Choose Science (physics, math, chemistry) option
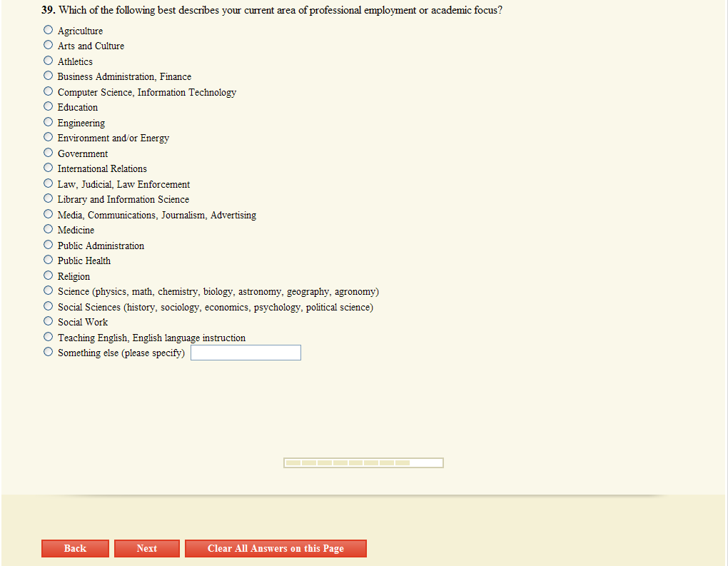The width and height of the screenshot is (728, 566). [x=49, y=290]
